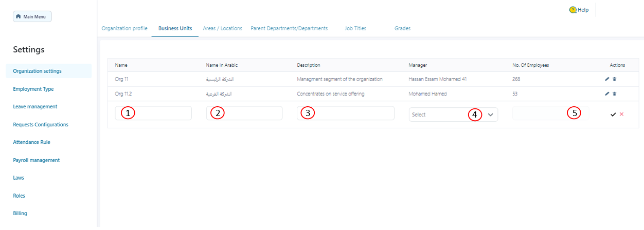Click the home icon in Main Menu button

[19, 17]
